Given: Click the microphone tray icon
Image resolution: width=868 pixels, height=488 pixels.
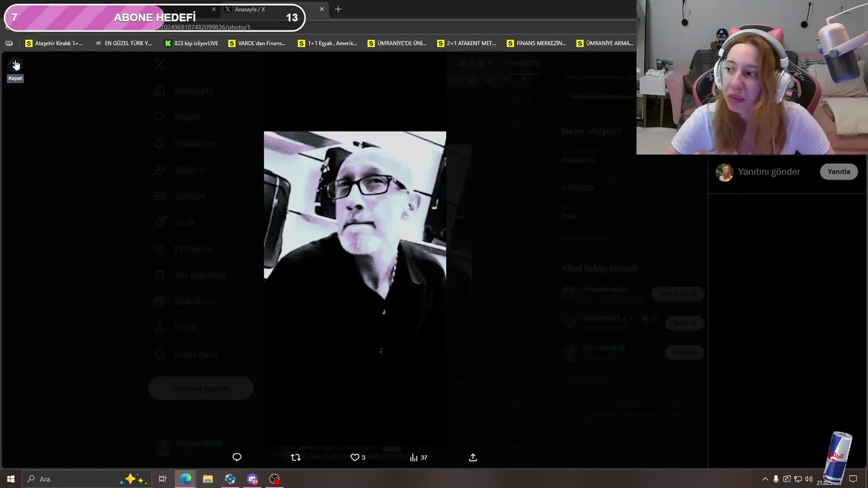Looking at the screenshot, I should click(776, 479).
